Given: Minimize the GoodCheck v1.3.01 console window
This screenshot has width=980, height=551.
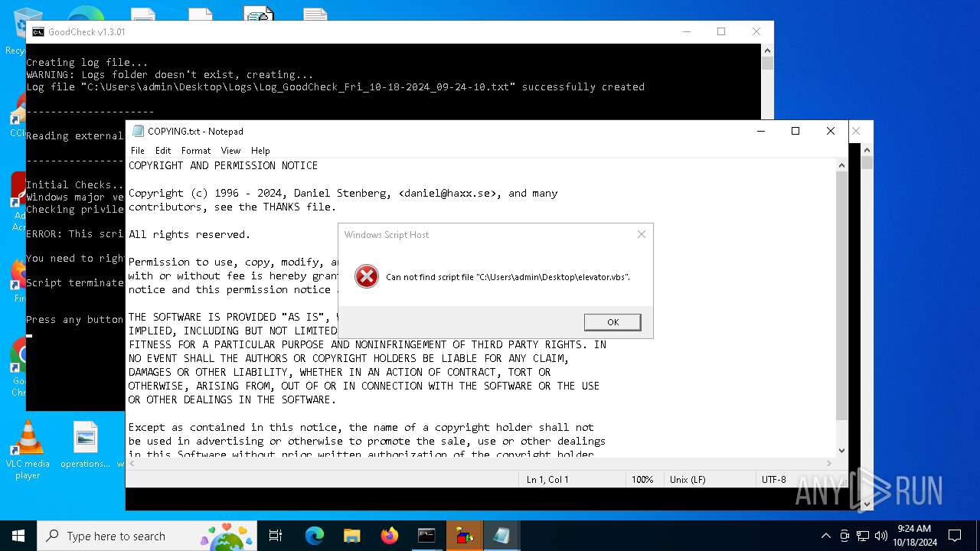Looking at the screenshot, I should (x=685, y=31).
